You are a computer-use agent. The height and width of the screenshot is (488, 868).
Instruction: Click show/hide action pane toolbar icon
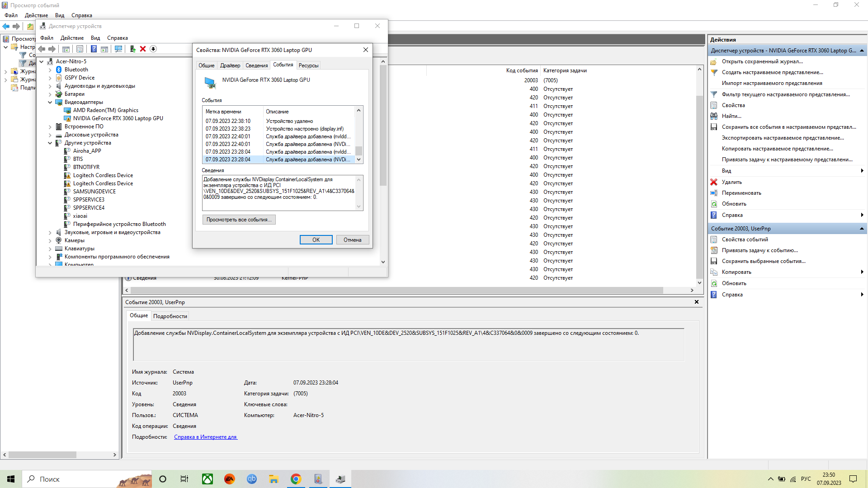(104, 49)
